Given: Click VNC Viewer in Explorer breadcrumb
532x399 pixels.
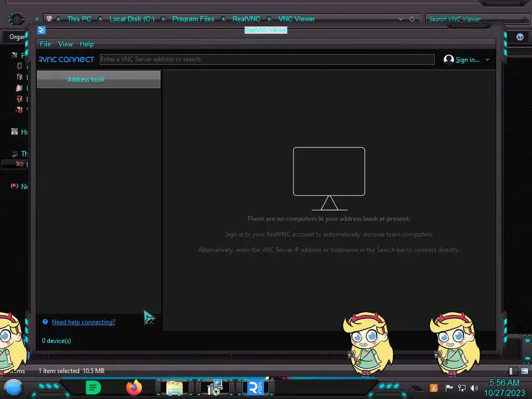Looking at the screenshot, I should pyautogui.click(x=297, y=19).
